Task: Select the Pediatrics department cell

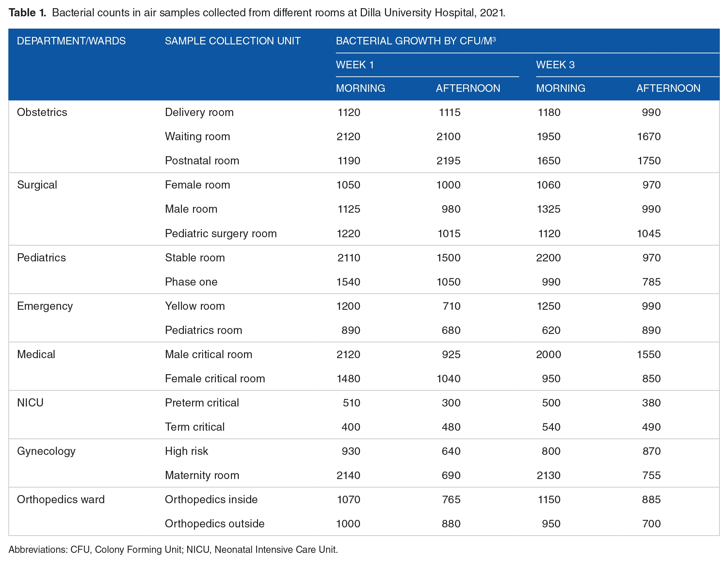Action: click(x=41, y=257)
